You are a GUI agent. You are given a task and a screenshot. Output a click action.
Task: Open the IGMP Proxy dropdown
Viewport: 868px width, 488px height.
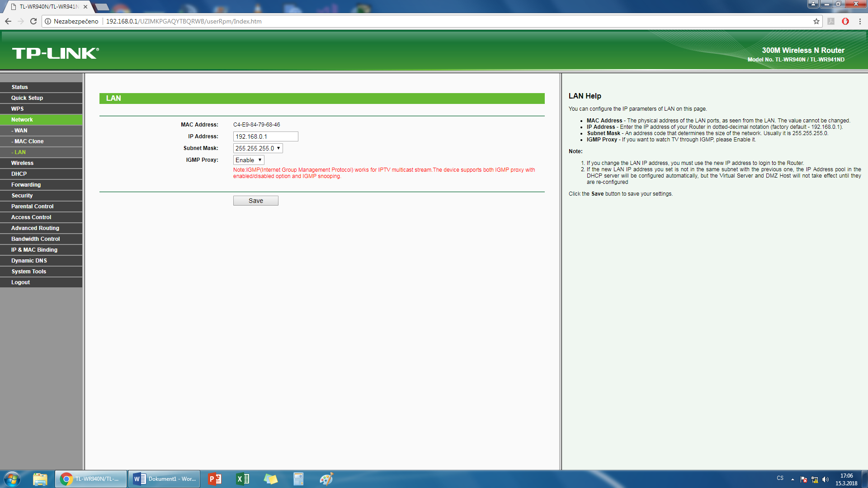(249, 160)
